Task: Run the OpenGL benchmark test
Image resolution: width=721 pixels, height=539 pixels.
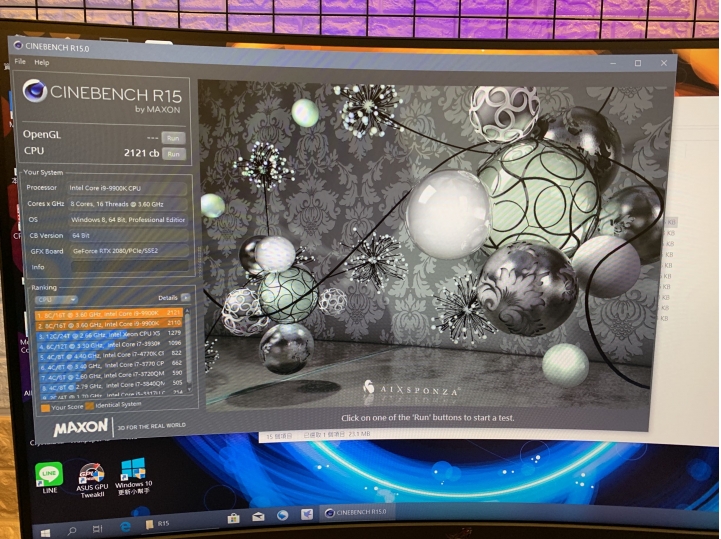Action: 173,138
